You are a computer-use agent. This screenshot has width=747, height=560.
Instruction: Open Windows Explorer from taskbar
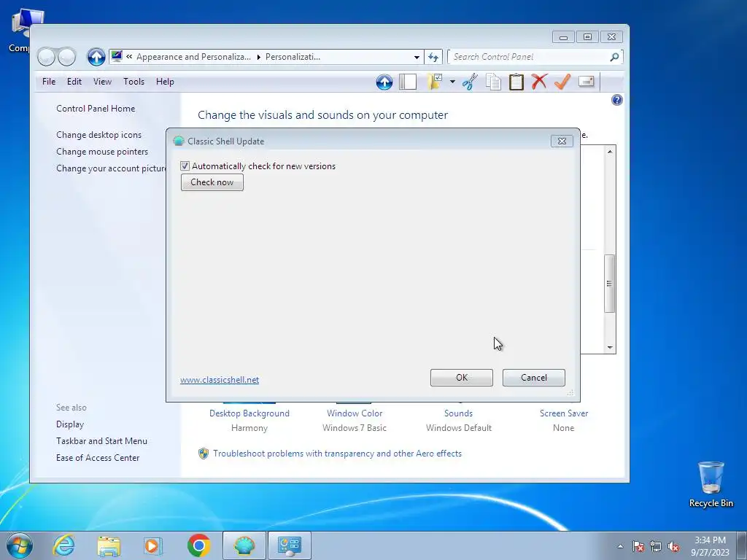point(109,545)
